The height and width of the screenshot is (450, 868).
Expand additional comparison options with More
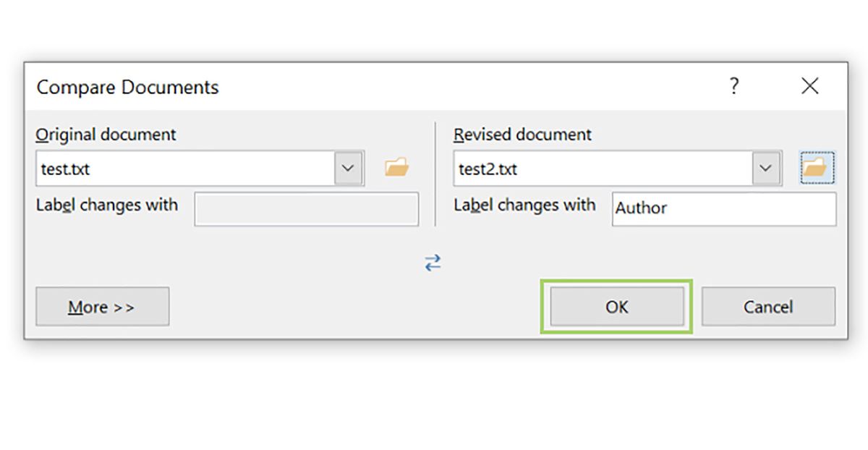click(102, 306)
